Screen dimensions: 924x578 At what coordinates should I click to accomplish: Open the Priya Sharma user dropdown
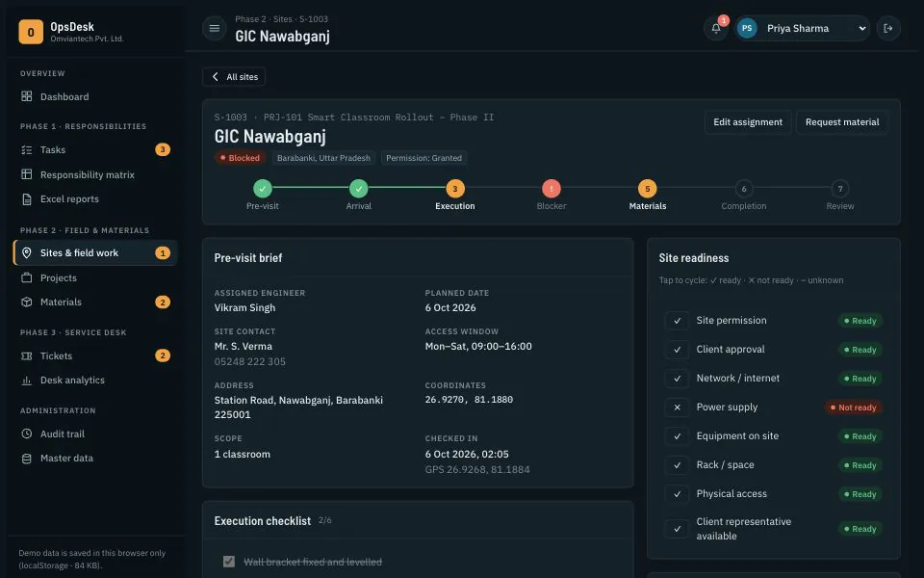802,28
